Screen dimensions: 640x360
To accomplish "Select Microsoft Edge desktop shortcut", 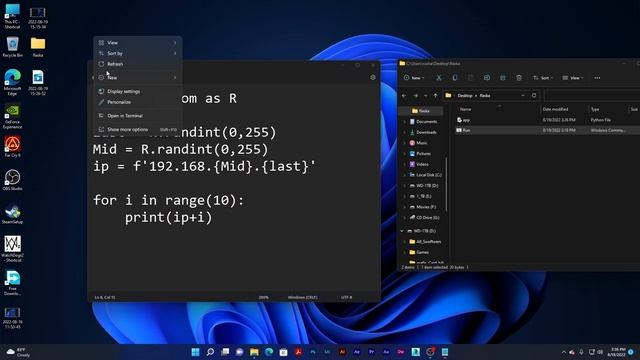I will tap(12, 82).
